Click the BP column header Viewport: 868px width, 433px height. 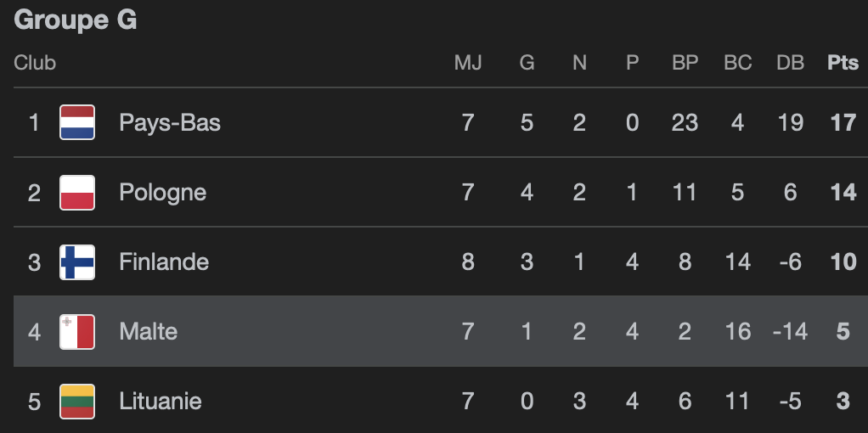[685, 63]
